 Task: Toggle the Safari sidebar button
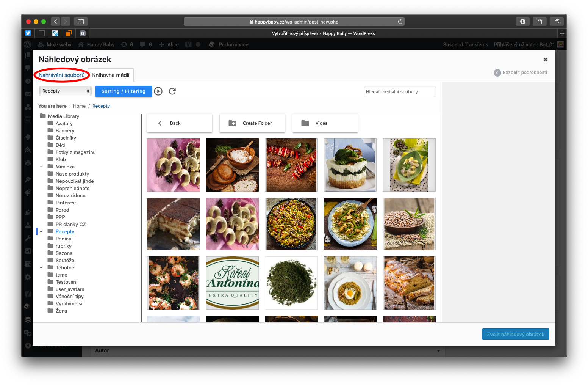[81, 22]
